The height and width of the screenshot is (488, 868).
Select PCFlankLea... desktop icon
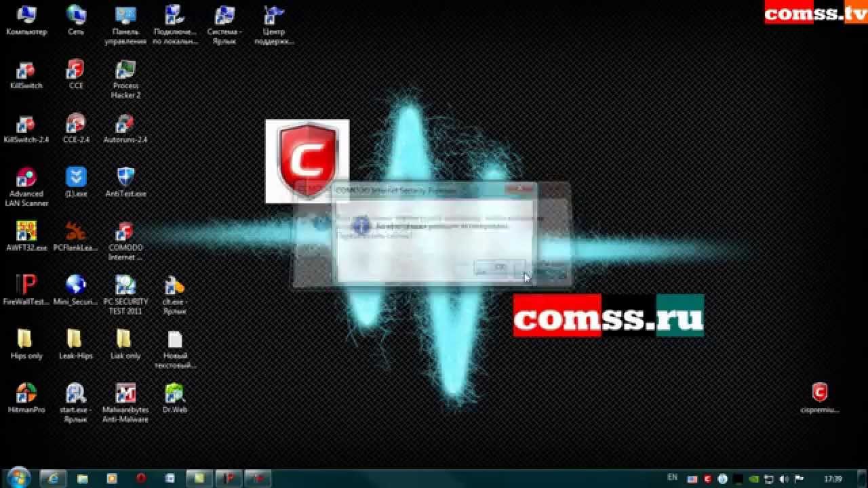click(76, 237)
